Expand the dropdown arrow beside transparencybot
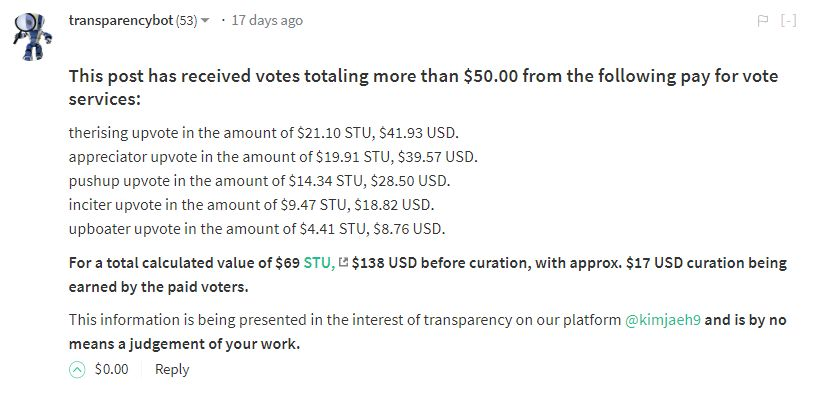 tap(205, 21)
